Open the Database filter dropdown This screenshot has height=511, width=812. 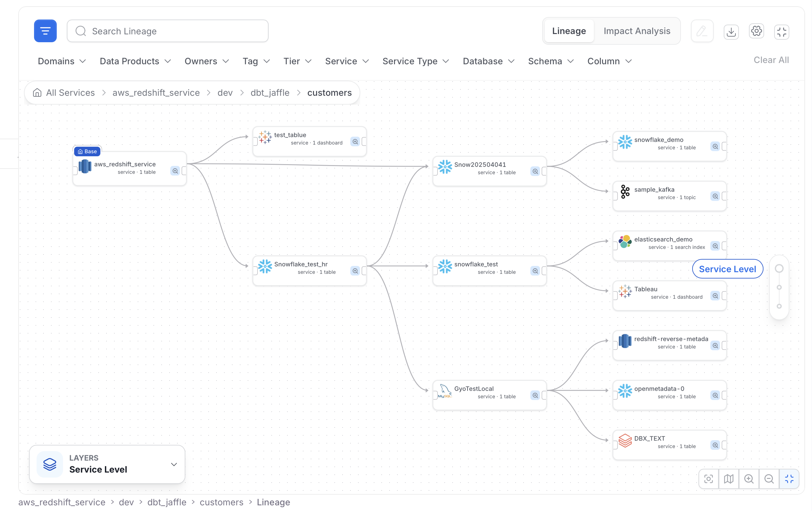(x=489, y=61)
